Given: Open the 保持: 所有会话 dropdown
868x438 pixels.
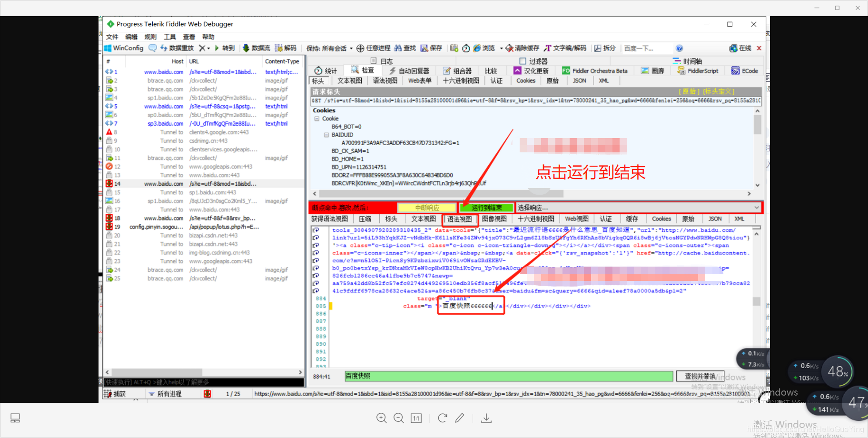Looking at the screenshot, I should click(x=330, y=48).
